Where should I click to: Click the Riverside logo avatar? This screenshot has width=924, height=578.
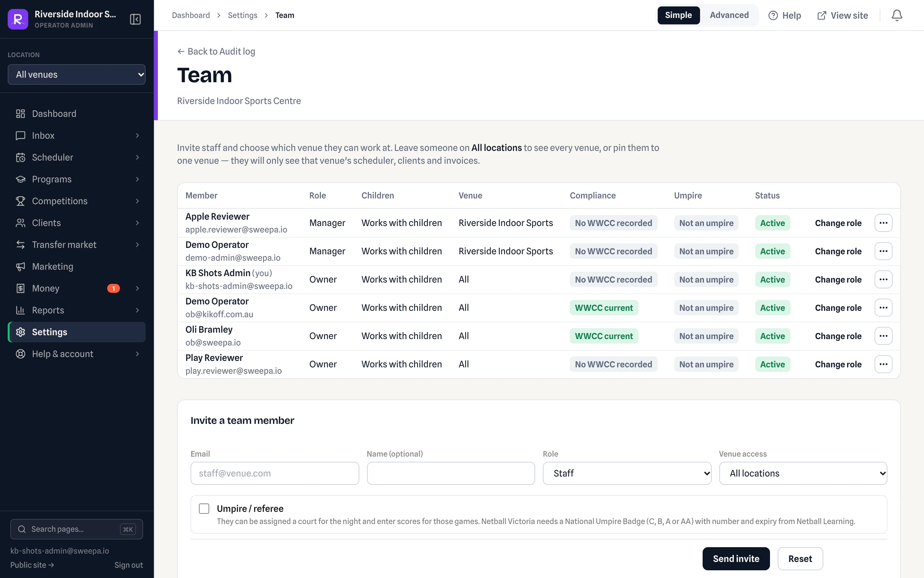18,19
